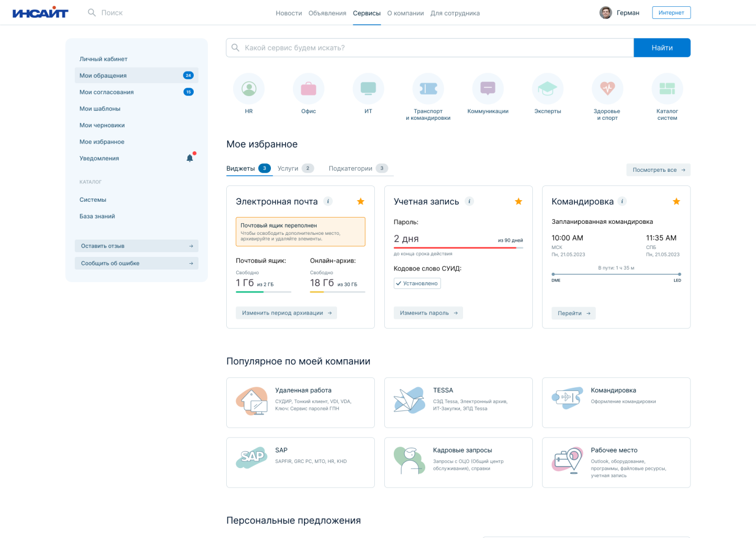Open Транспорт и командировки category icon

(428, 89)
